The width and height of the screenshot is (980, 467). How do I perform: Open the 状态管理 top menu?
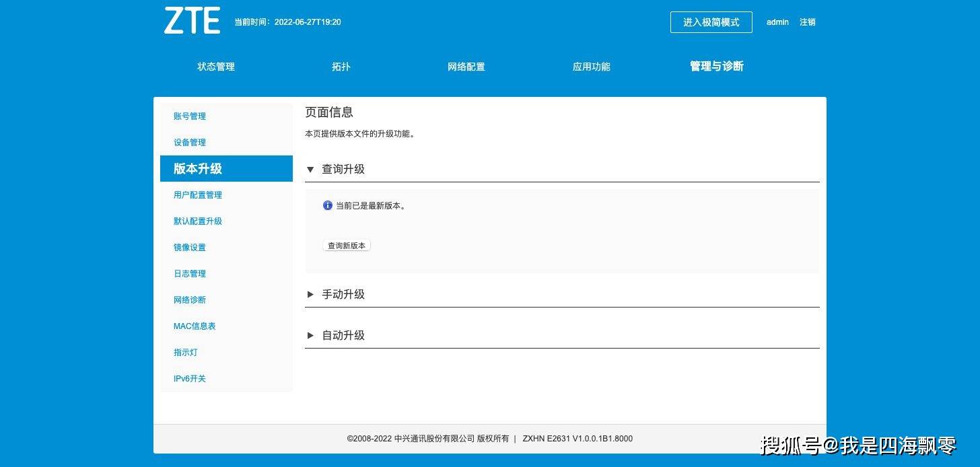coord(216,67)
